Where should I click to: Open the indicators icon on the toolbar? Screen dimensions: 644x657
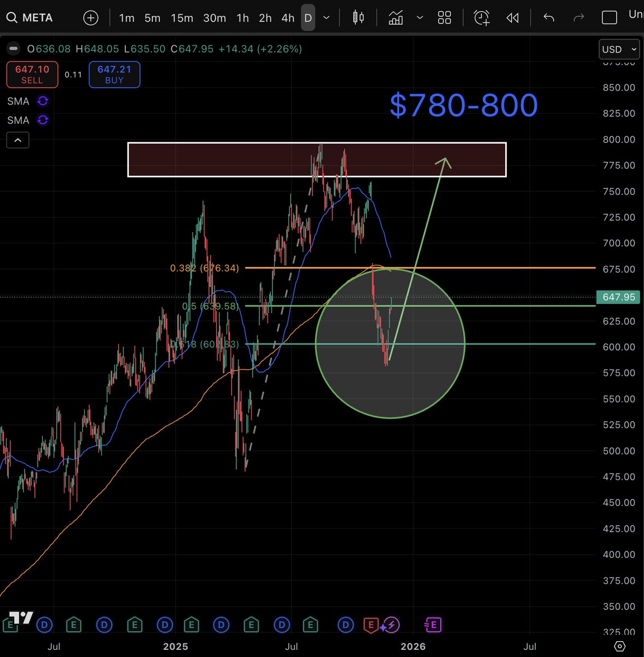(396, 18)
